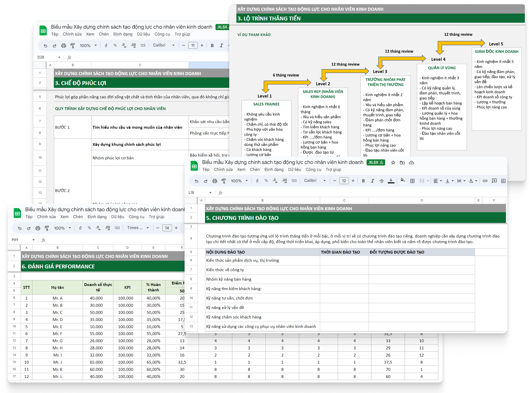This screenshot has height=393, width=532.
Task: Open Dữ liệu menu in P49 window
Action: tap(118, 217)
